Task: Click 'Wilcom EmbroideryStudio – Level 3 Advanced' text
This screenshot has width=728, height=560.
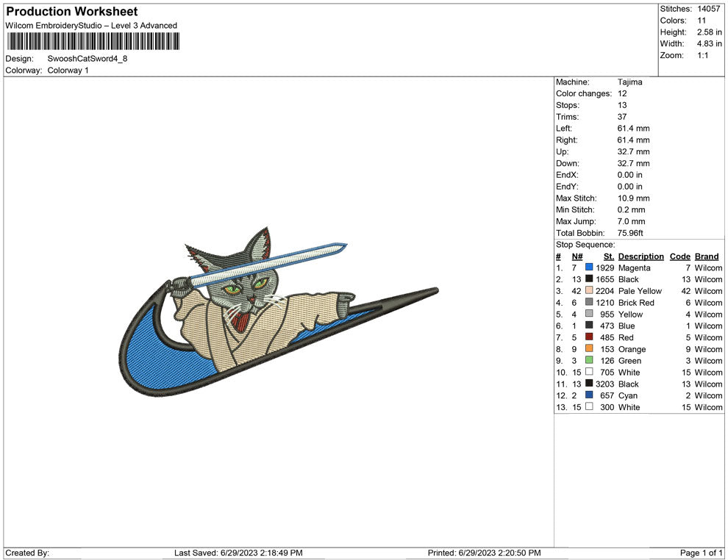Action: coord(91,26)
